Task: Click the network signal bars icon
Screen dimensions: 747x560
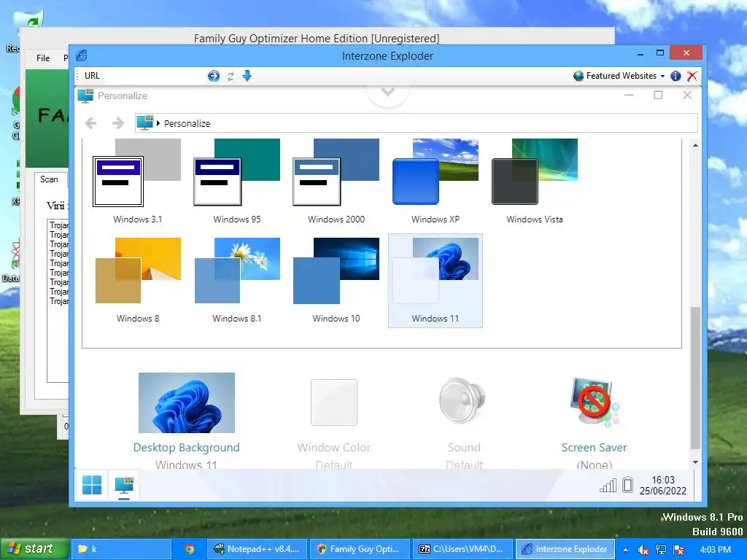Action: click(x=608, y=485)
